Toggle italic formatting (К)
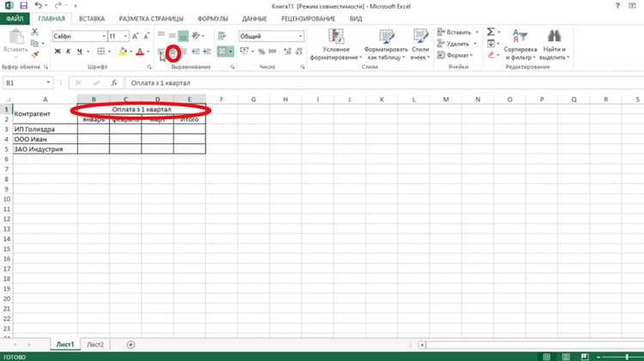 coord(68,51)
